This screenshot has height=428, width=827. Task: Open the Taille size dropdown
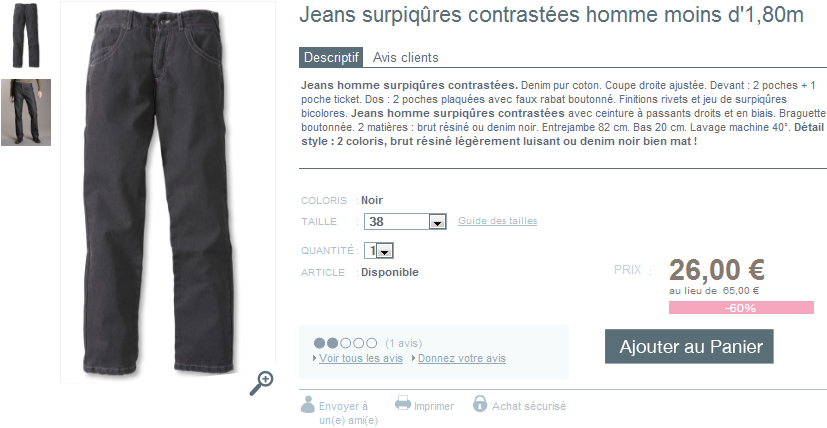pos(405,222)
